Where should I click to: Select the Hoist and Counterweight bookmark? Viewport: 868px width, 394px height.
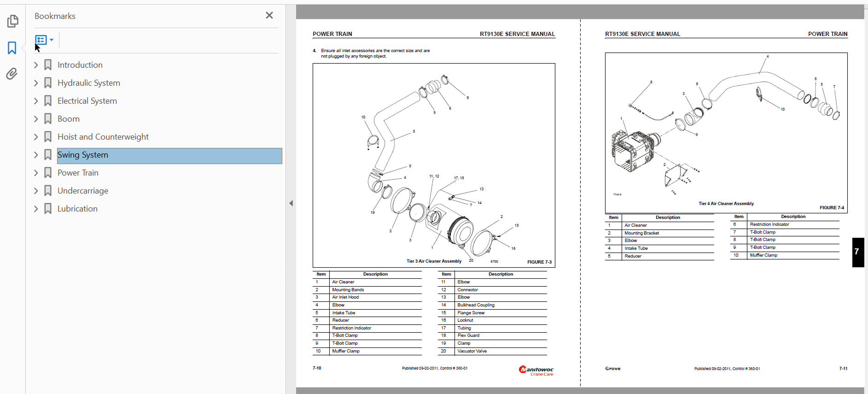point(103,137)
